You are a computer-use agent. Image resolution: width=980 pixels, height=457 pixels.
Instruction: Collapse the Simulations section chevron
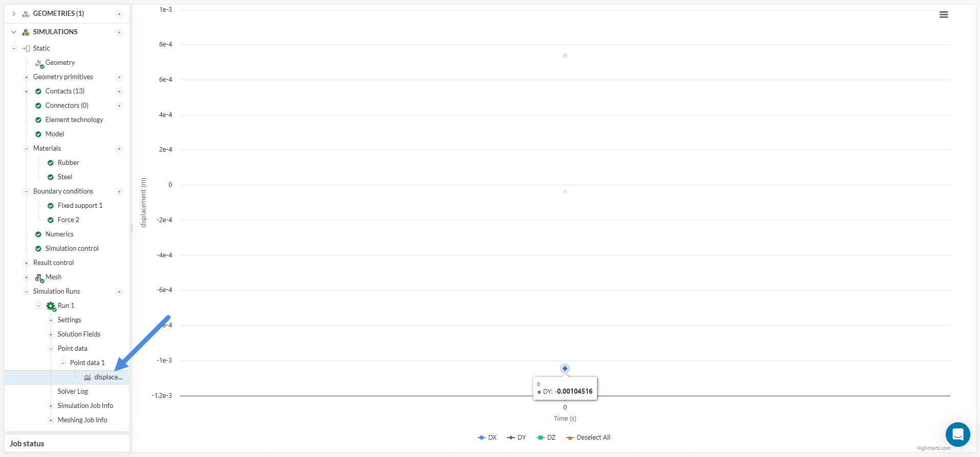coord(14,32)
